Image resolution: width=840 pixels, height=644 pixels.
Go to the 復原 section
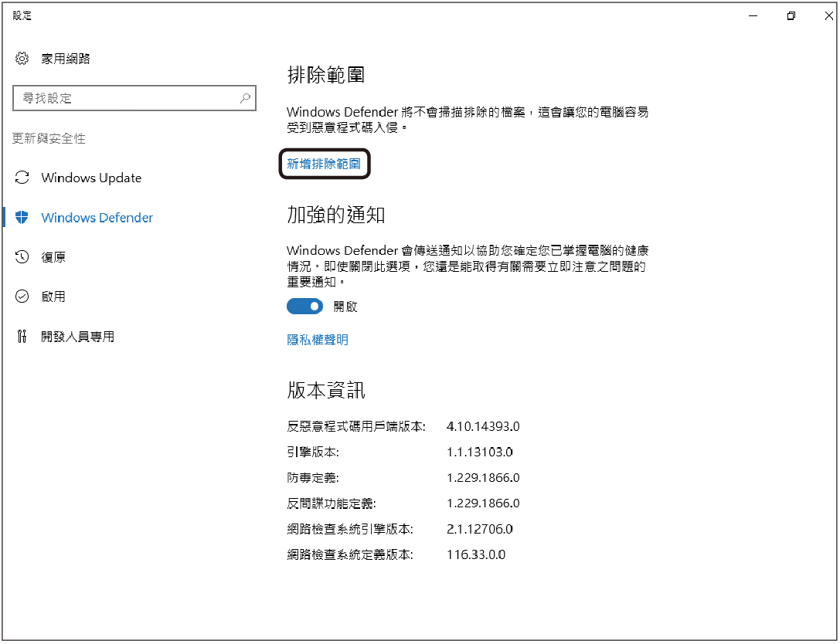53,257
